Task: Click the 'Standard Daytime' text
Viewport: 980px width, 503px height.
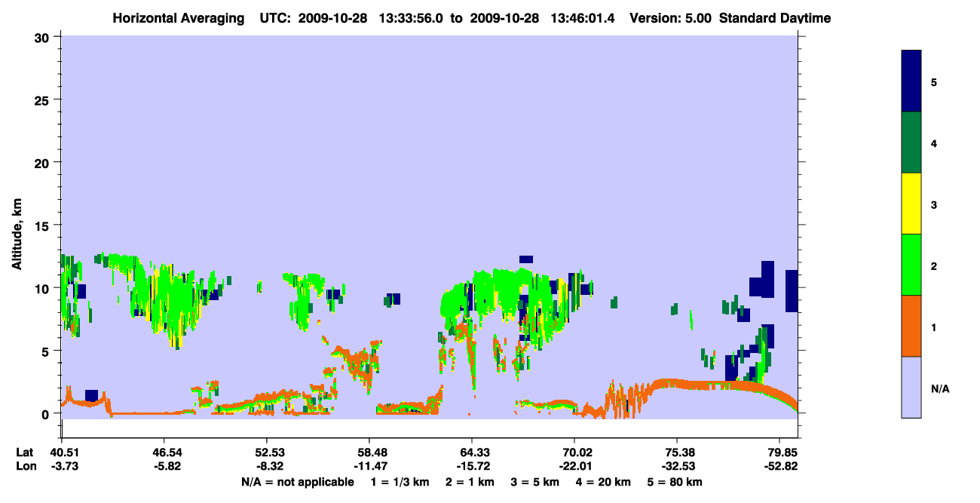Action: [x=775, y=18]
